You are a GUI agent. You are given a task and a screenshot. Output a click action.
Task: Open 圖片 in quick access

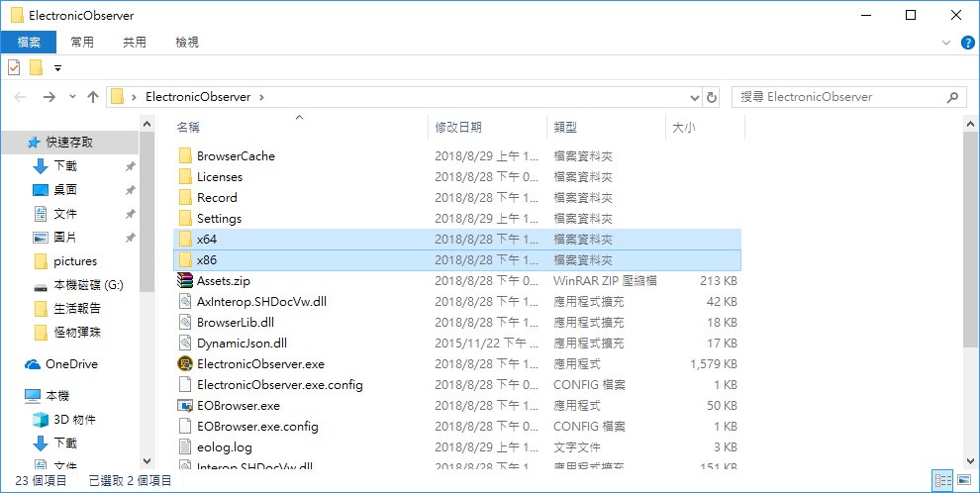coord(65,238)
